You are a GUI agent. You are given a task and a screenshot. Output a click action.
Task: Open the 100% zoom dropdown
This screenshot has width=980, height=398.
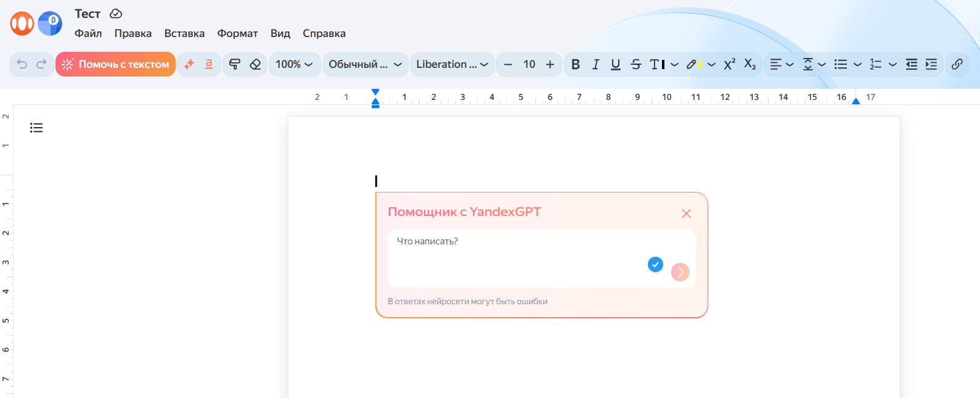point(295,64)
